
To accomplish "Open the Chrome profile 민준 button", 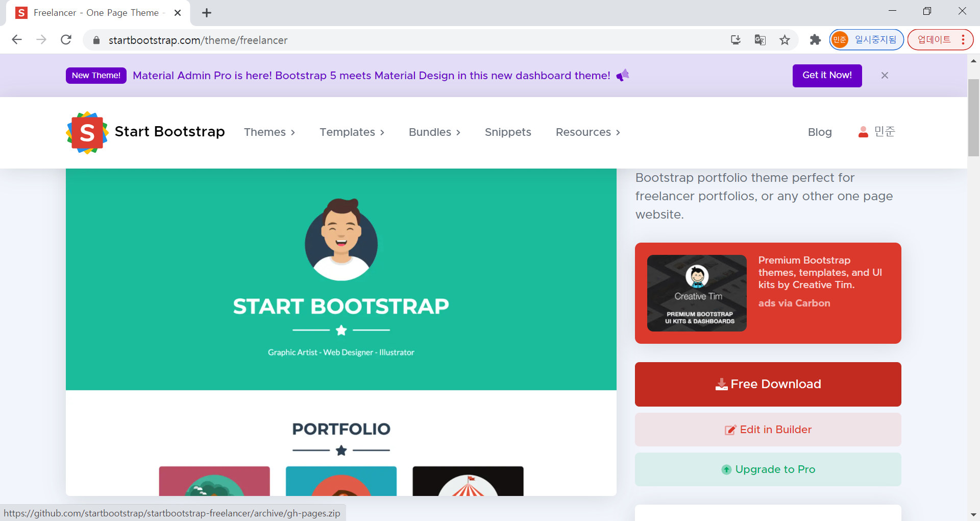I will (x=866, y=40).
